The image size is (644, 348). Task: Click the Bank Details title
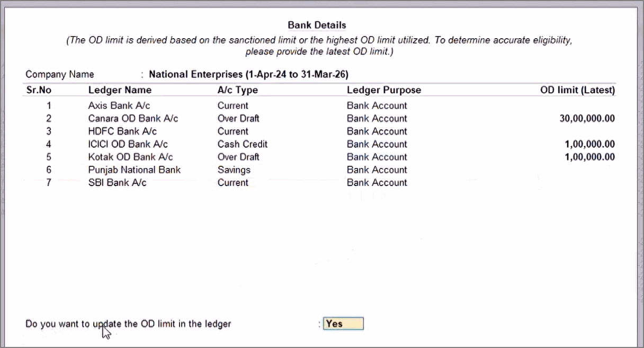click(x=317, y=25)
